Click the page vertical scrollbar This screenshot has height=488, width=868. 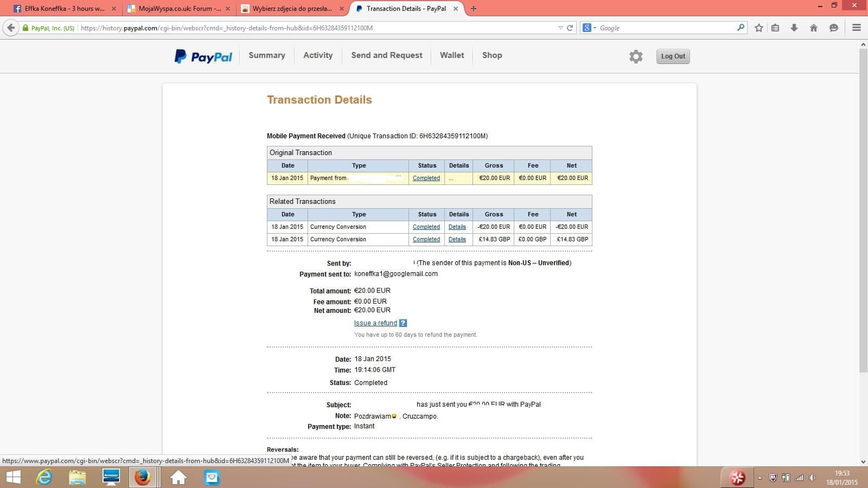point(863,210)
